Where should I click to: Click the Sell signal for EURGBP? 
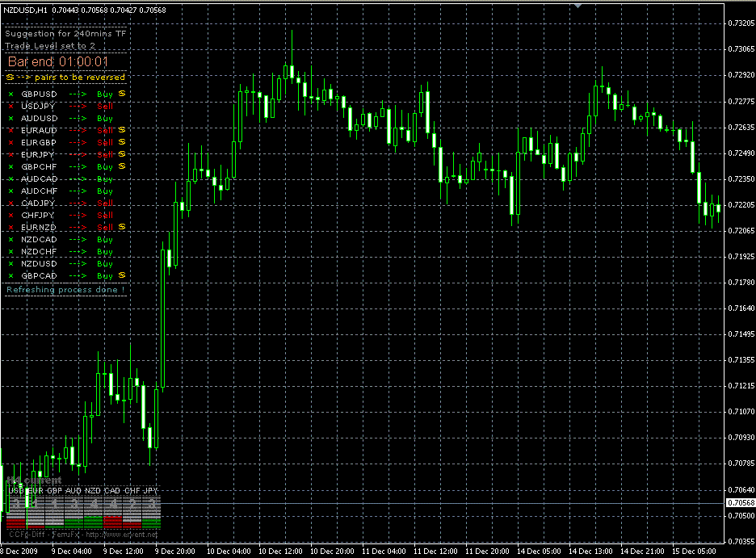coord(105,142)
